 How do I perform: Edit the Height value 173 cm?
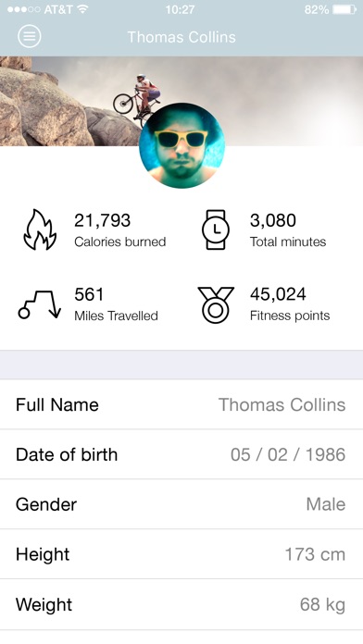pos(315,554)
